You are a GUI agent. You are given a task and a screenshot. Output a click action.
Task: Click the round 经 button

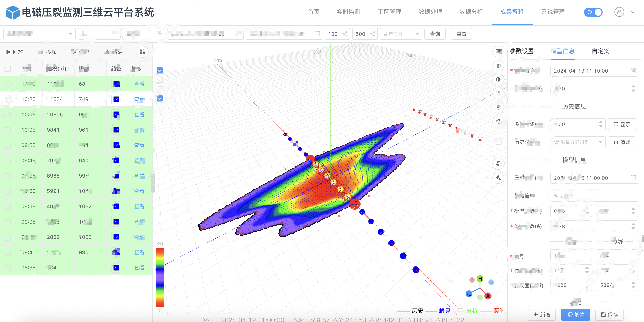498,121
